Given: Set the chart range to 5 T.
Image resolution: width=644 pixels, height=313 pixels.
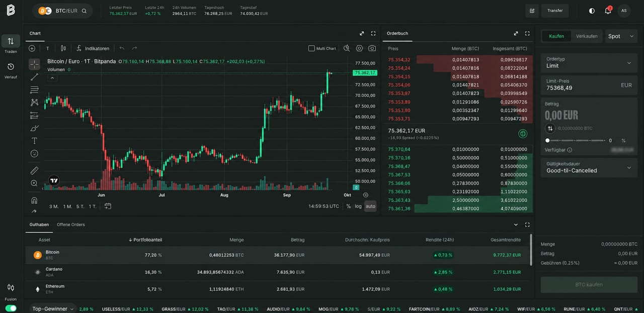Looking at the screenshot, I should [x=80, y=206].
